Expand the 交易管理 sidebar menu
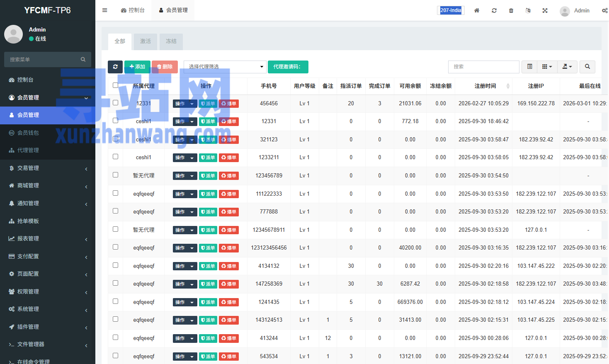The width and height of the screenshot is (609, 364). click(48, 168)
